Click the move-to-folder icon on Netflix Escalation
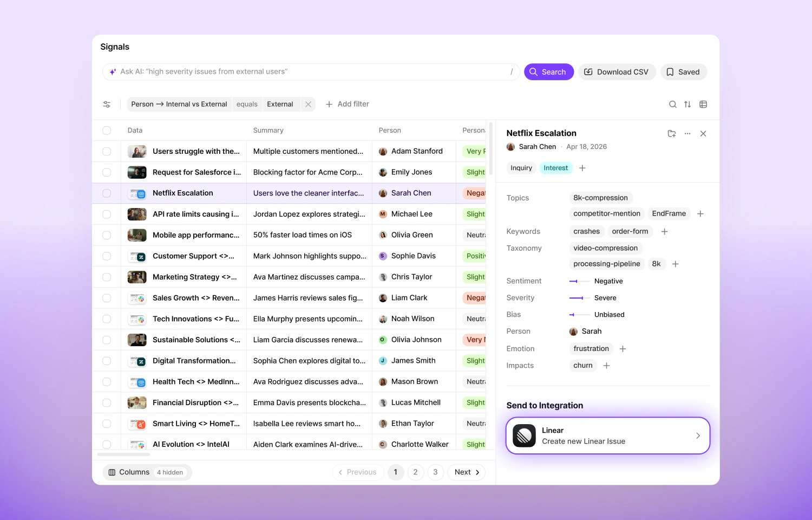This screenshot has width=812, height=520. coord(672,133)
